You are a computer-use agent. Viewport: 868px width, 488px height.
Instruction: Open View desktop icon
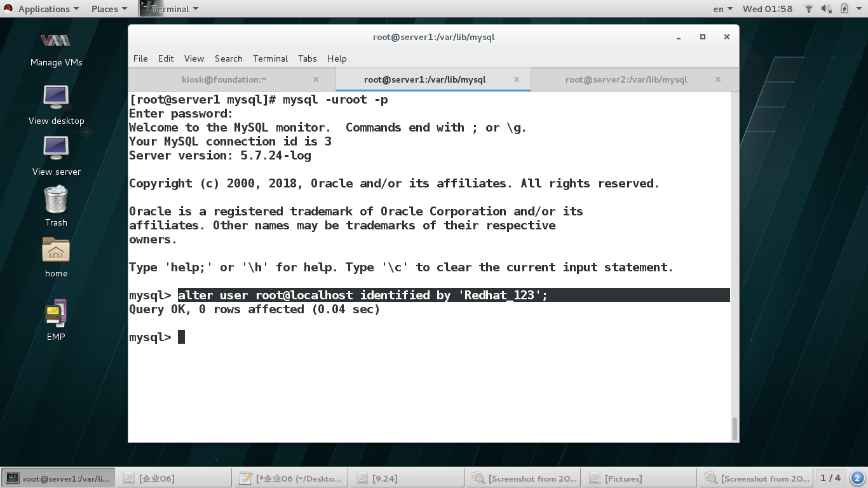(56, 105)
